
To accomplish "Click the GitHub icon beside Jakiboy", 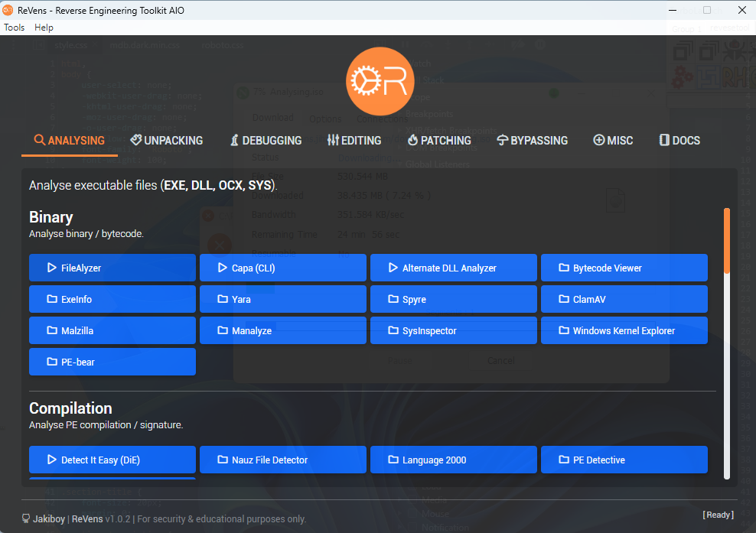I will point(26,518).
